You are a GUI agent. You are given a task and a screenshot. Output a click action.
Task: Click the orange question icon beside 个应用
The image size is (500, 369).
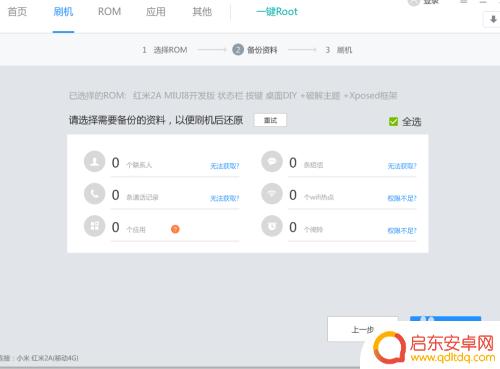175,229
